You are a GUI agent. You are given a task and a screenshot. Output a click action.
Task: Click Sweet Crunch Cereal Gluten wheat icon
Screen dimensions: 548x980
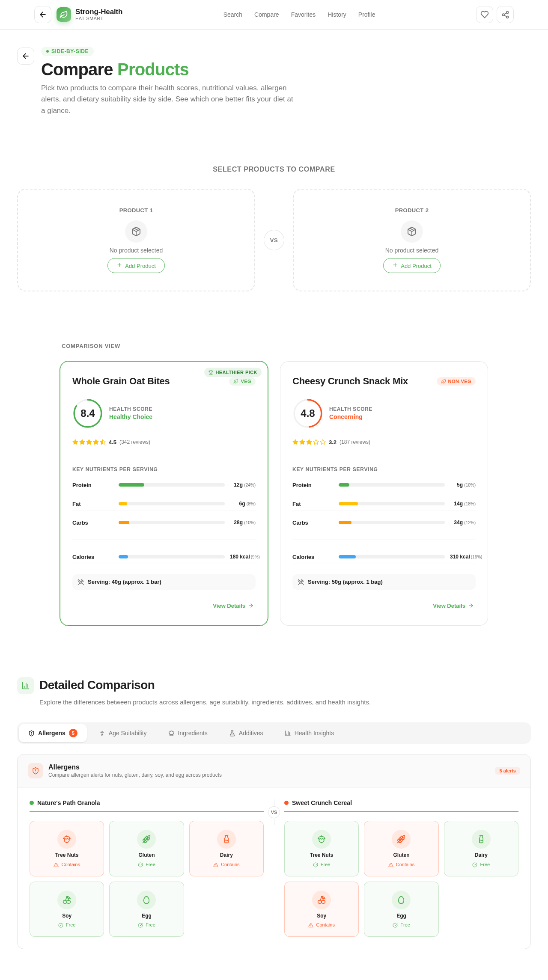point(401,839)
